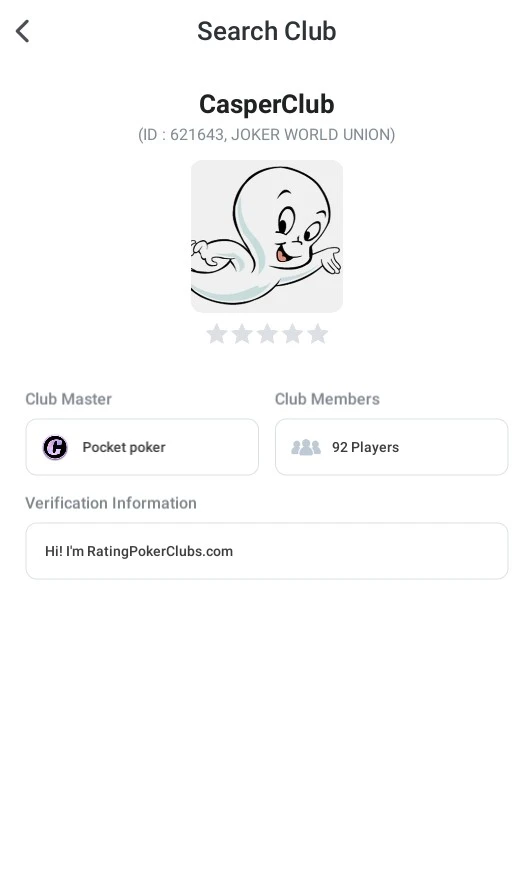Select the first rating star

coord(216,334)
